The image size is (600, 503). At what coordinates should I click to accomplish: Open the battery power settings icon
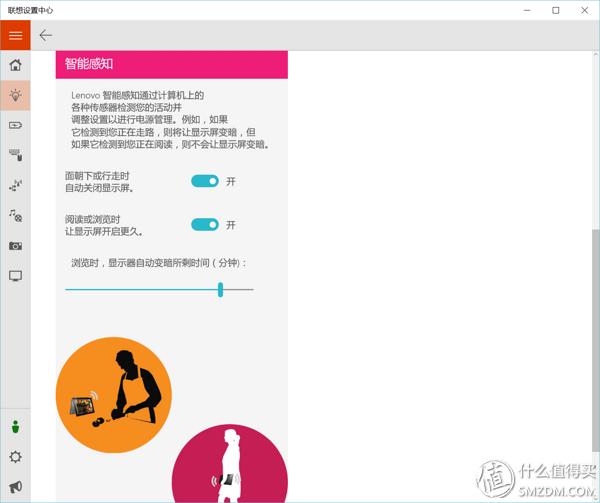click(x=15, y=125)
